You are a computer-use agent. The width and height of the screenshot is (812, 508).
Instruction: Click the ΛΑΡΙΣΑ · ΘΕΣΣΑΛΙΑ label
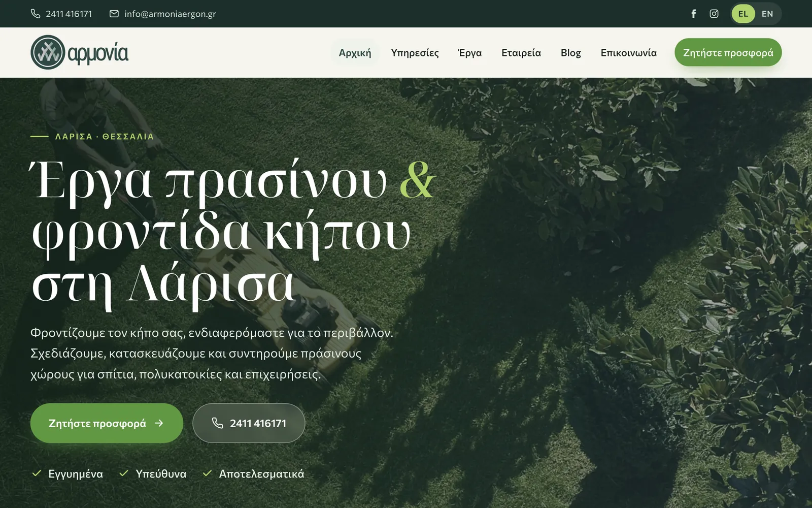tap(105, 137)
